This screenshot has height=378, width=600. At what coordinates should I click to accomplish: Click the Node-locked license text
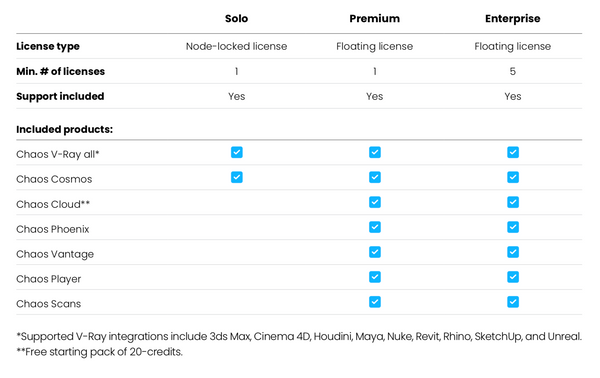click(236, 46)
